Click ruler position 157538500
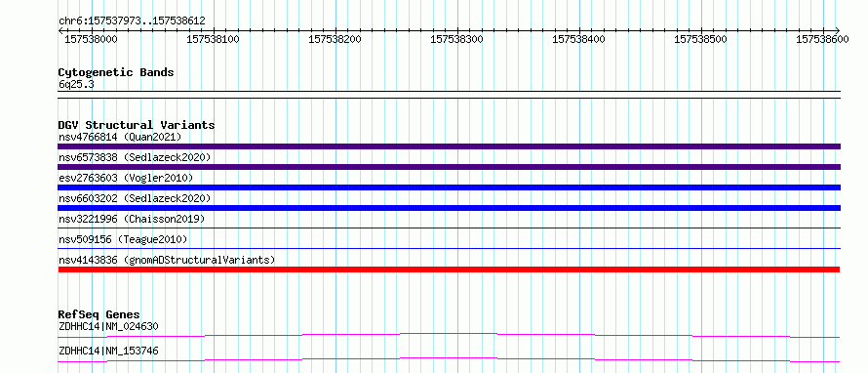Screen dimensions: 868x373 pos(701,39)
